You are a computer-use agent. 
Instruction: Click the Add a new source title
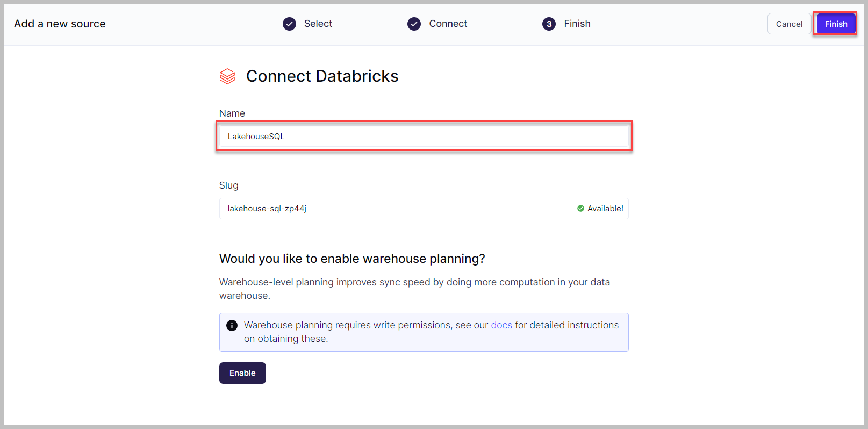click(60, 24)
